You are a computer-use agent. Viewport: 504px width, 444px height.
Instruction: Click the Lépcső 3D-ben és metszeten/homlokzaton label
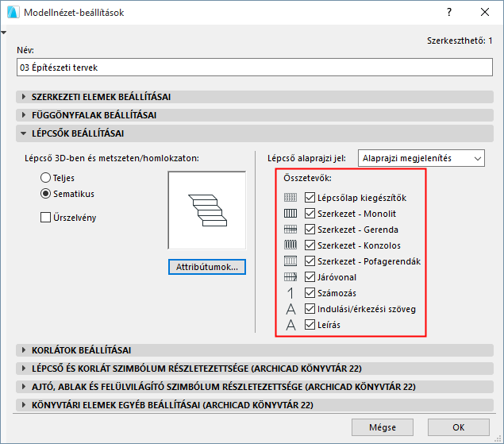112,158
